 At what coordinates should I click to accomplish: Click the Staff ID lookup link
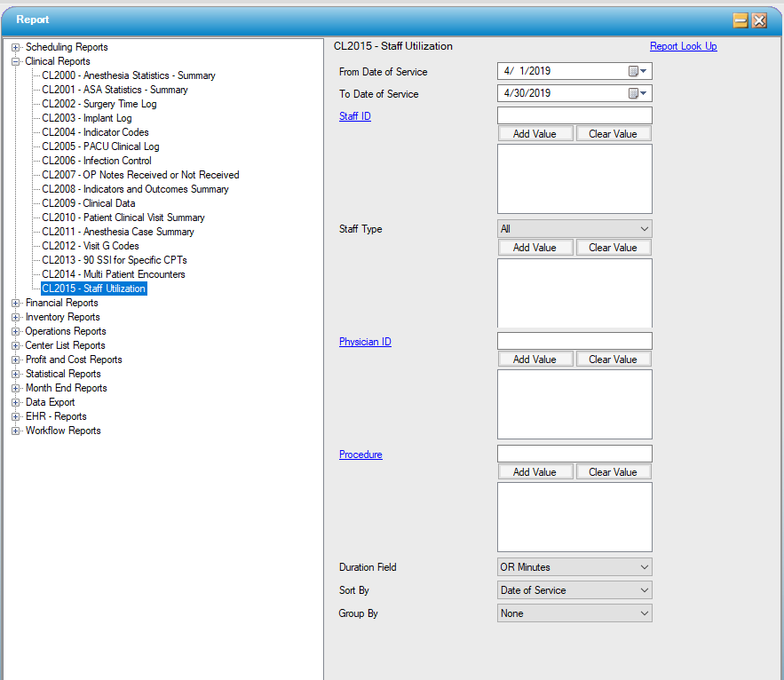click(x=354, y=116)
